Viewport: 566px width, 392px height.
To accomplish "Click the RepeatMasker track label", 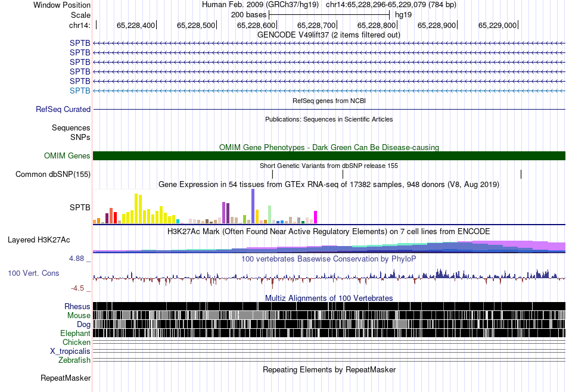I will point(66,378).
